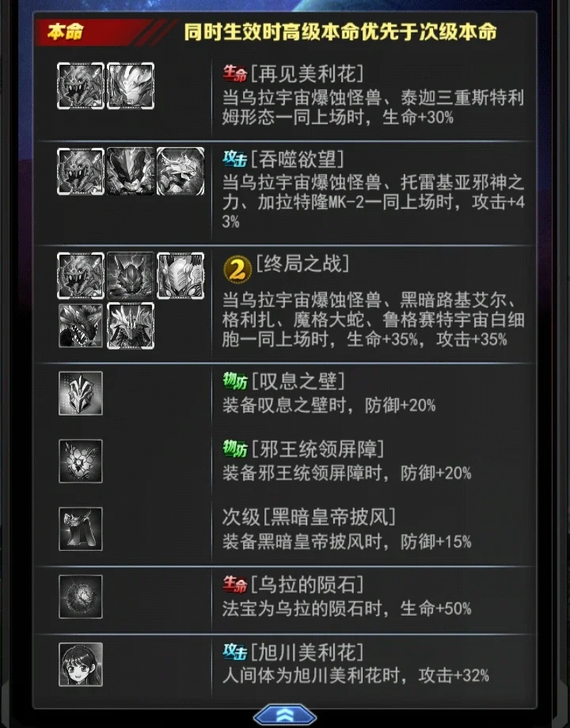
Task: Open the [再见美利花] bond title
Action: click(x=307, y=74)
